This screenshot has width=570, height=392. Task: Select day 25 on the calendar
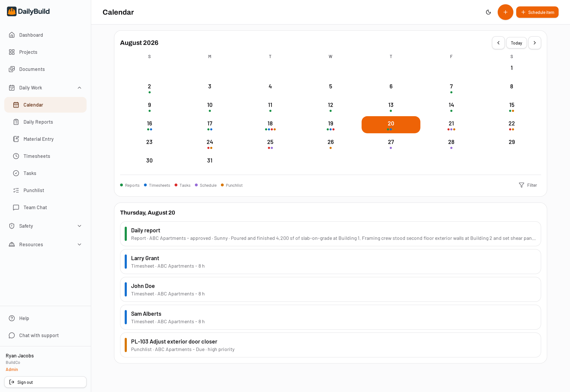[x=270, y=143]
